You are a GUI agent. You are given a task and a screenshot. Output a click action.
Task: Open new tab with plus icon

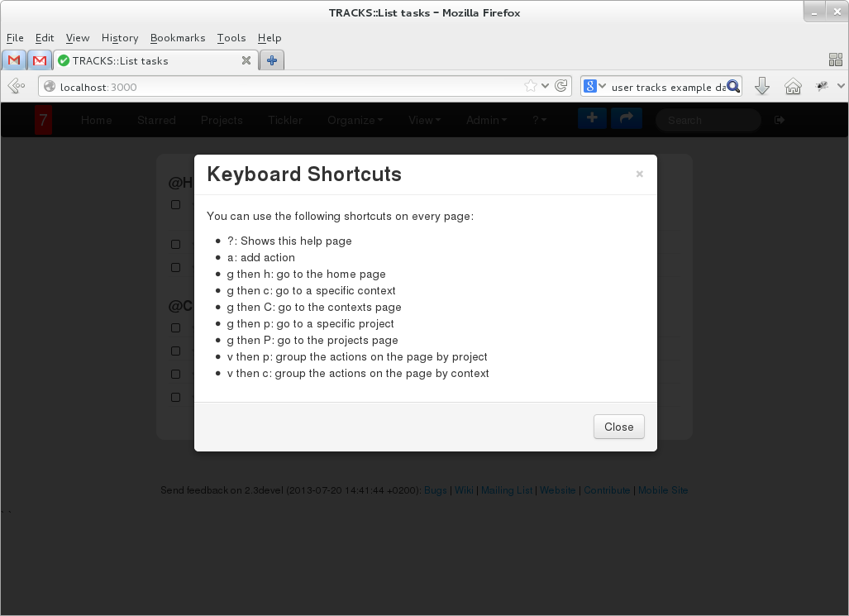click(x=271, y=60)
